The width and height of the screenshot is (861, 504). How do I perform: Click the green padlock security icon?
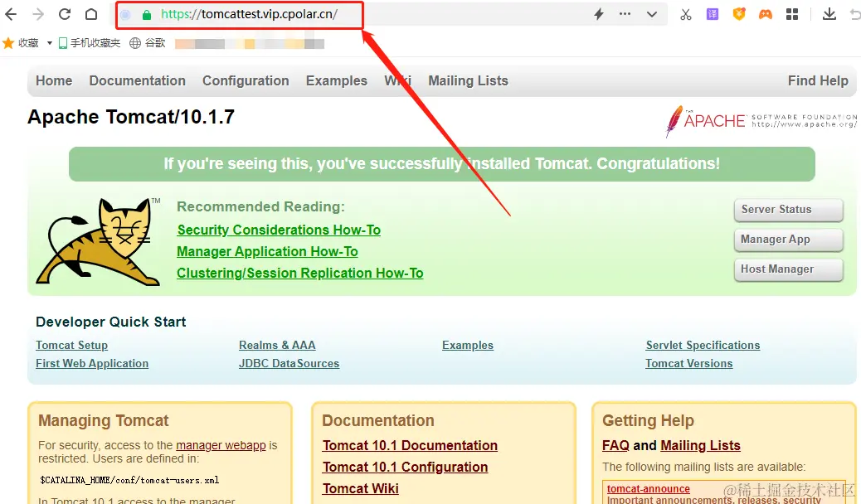[147, 15]
